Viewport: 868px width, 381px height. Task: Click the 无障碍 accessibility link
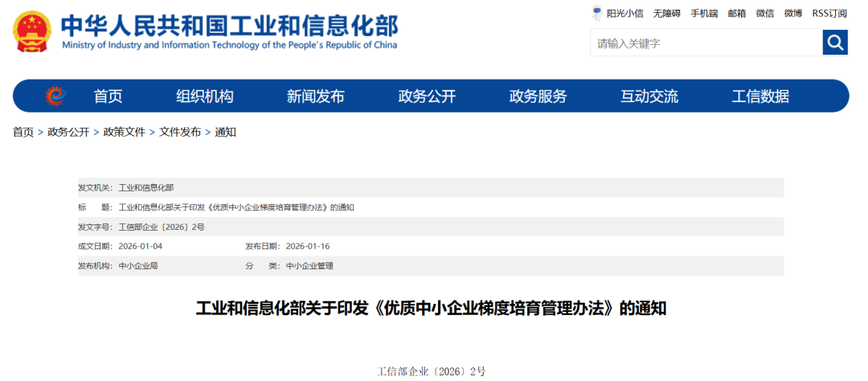click(666, 14)
